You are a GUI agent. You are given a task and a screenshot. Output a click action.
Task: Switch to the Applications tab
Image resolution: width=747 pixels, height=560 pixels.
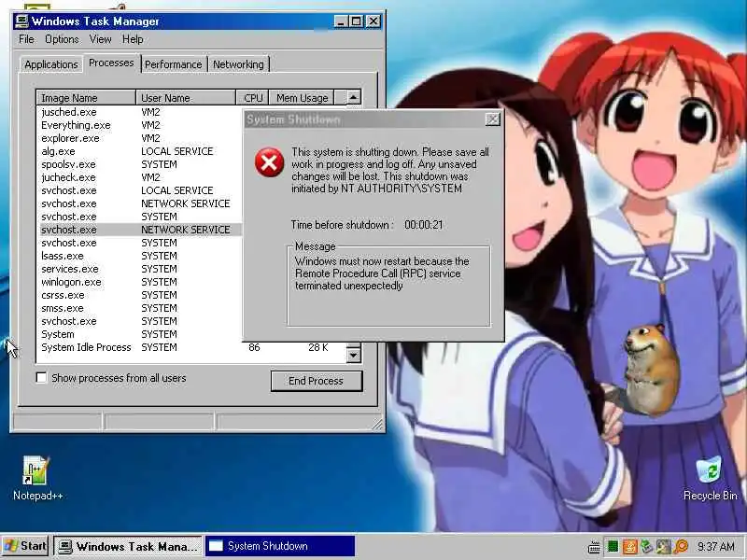[51, 64]
